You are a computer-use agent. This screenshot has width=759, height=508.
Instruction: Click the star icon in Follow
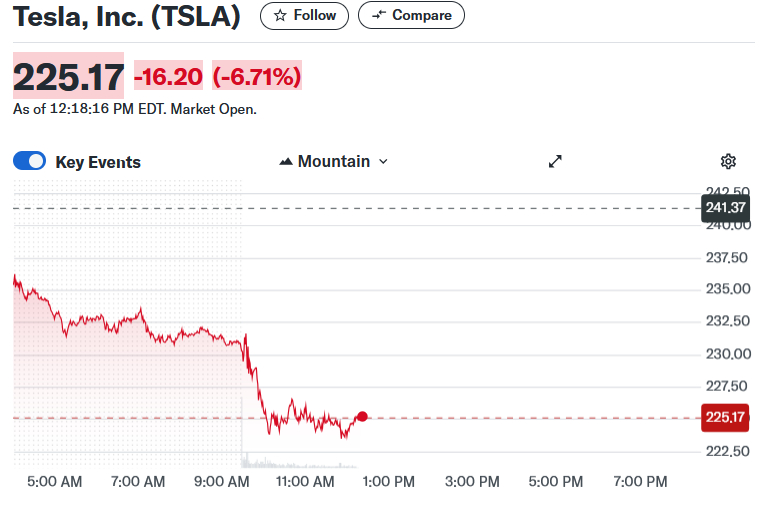[280, 16]
